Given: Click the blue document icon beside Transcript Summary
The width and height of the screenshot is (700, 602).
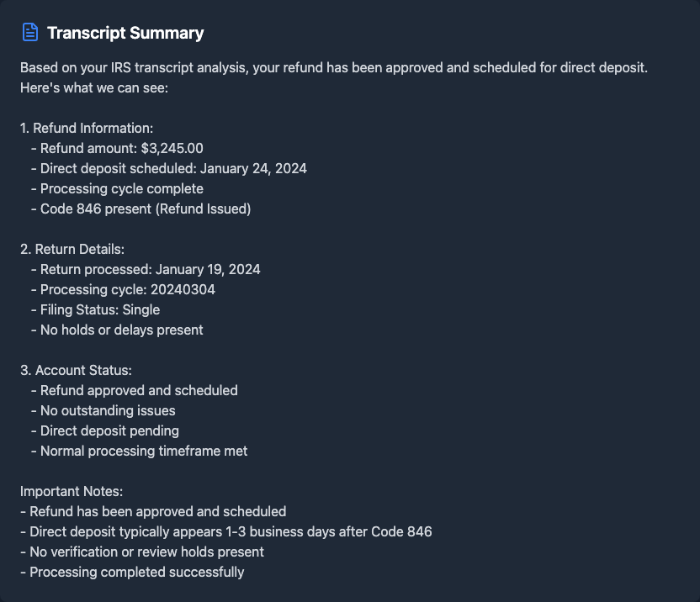Looking at the screenshot, I should 30,33.
